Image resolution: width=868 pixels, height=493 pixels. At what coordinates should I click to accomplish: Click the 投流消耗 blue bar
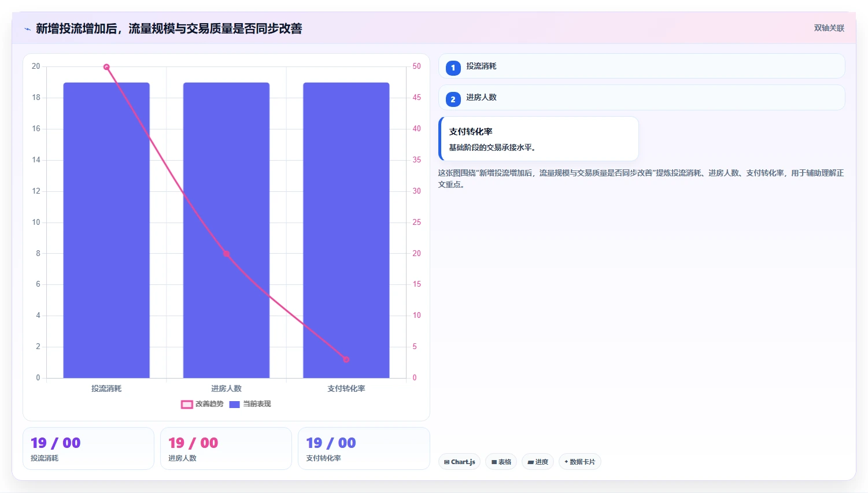coord(106,230)
